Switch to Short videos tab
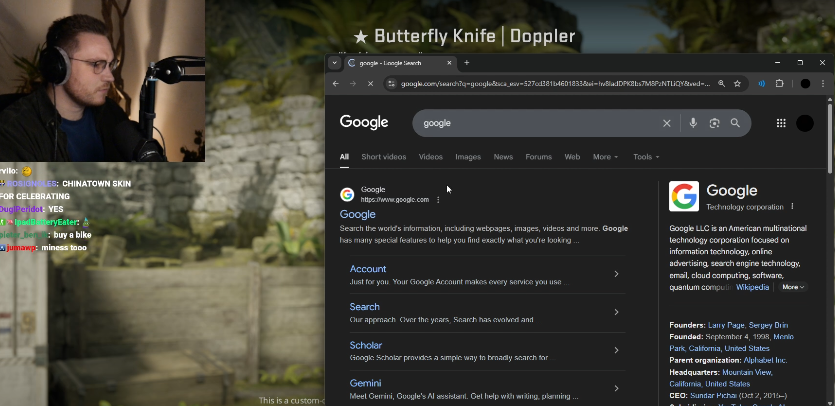The width and height of the screenshot is (835, 406). pos(383,157)
